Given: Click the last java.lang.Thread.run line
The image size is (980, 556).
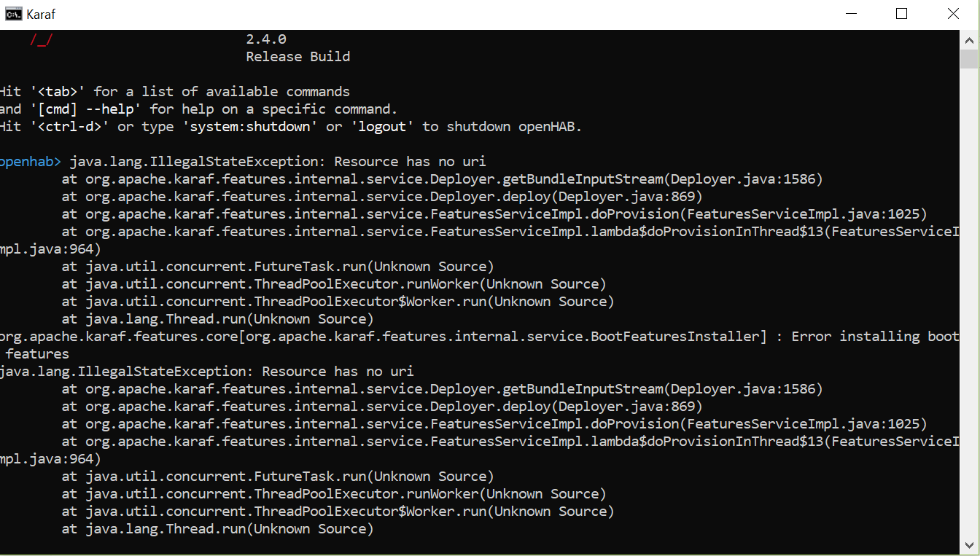Looking at the screenshot, I should tap(217, 529).
